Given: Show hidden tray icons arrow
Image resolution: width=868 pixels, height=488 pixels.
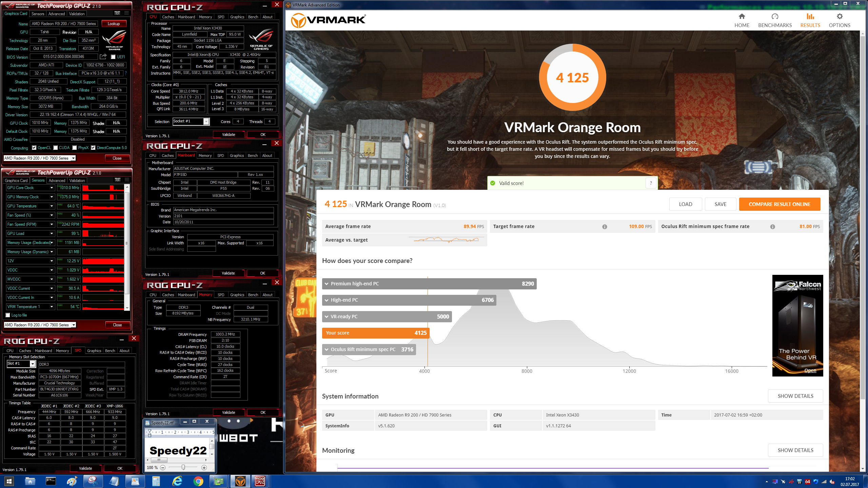Looking at the screenshot, I should click(x=767, y=482).
